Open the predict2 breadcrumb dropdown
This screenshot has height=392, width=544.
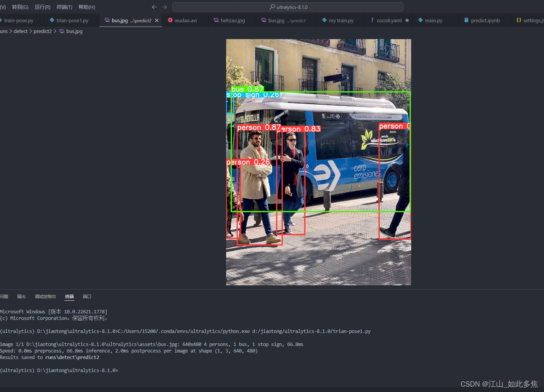pos(43,31)
